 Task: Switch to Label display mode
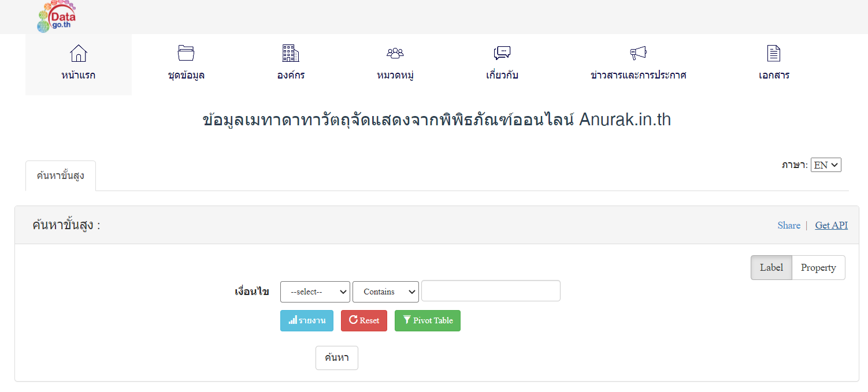(771, 267)
